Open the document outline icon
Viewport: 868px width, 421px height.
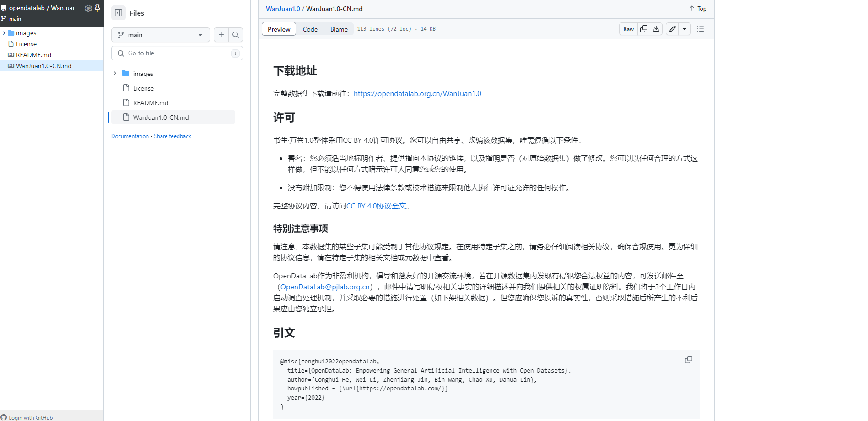[x=701, y=29]
